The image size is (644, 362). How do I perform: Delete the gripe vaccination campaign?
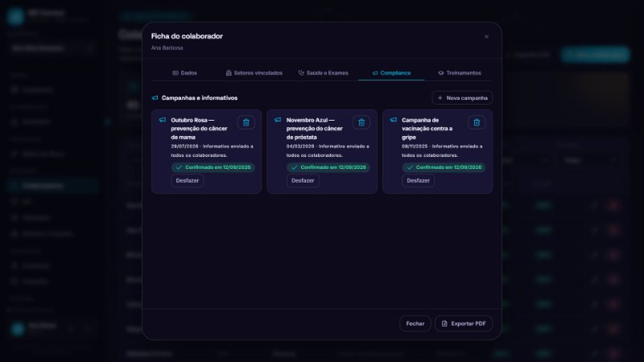point(477,122)
